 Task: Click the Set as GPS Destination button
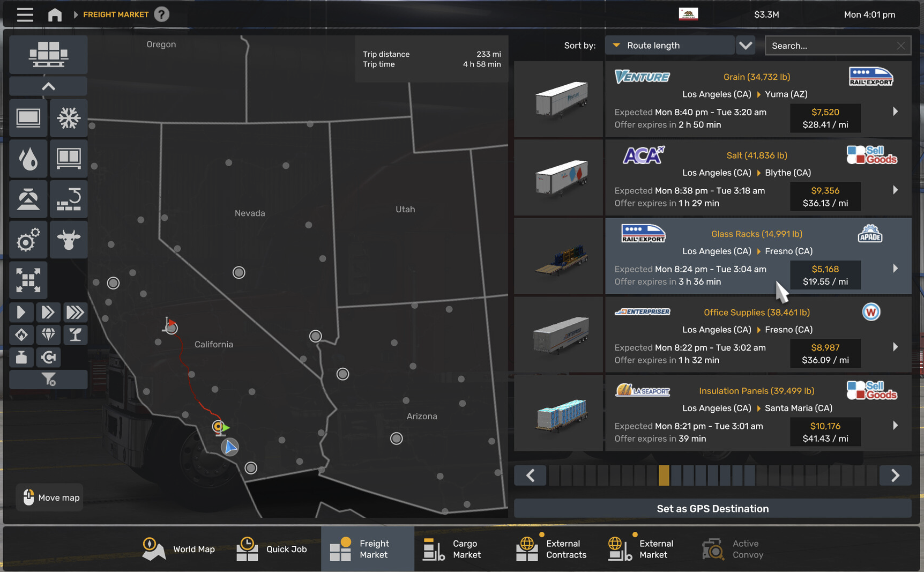(x=713, y=508)
